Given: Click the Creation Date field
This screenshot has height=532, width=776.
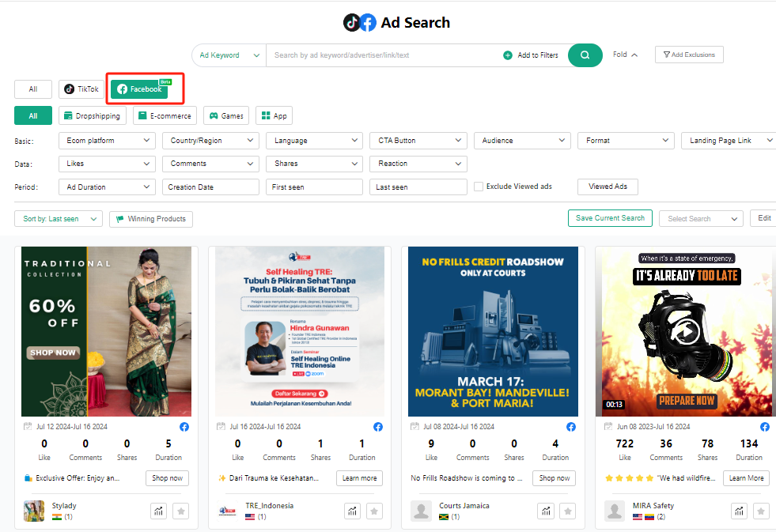Looking at the screenshot, I should click(211, 187).
